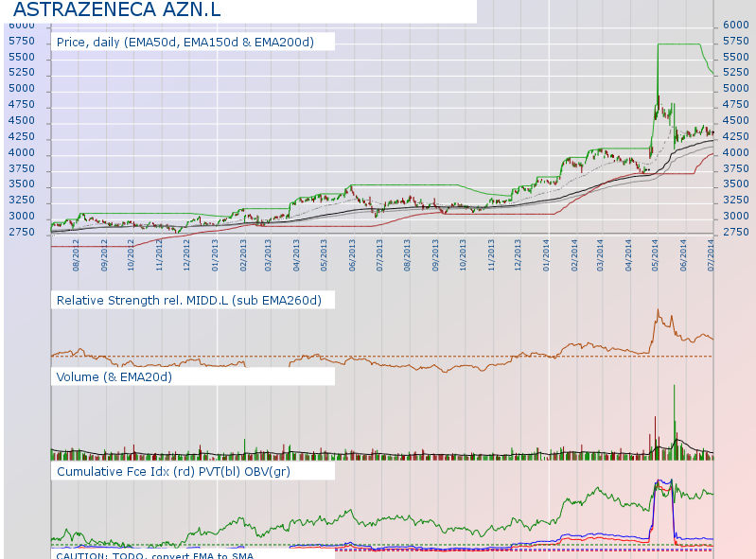Click the Relative Strength rel. MIDD.L label
Screen dimensions: 756x559
coord(189,301)
